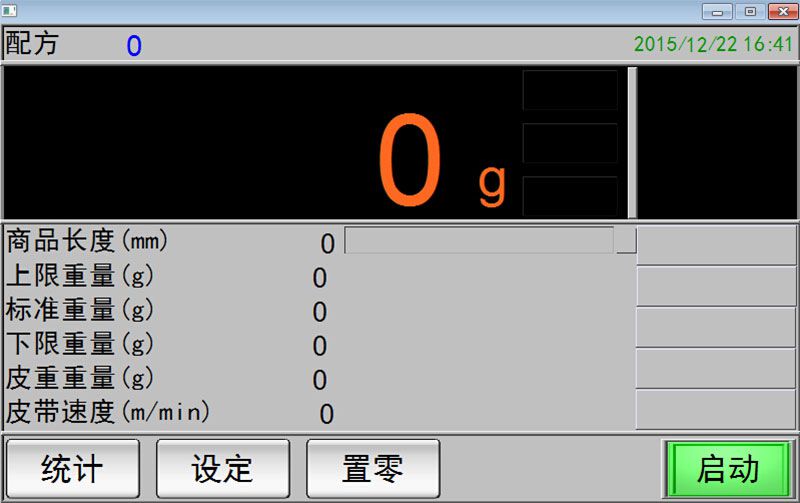Select the 下限重量(g) label

click(80, 343)
